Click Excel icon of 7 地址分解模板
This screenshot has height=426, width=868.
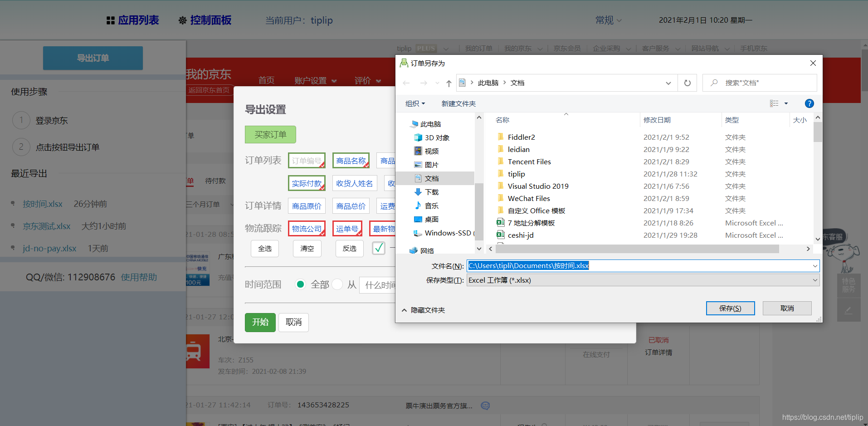click(x=501, y=222)
